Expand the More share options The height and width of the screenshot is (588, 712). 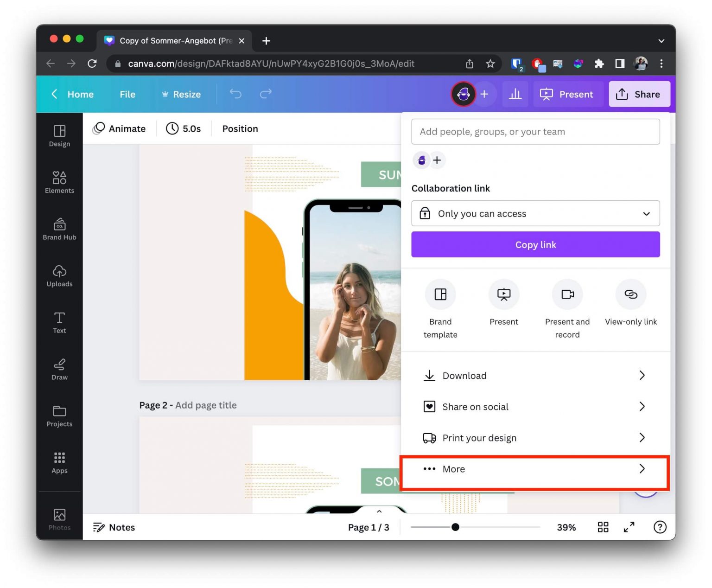[535, 468]
